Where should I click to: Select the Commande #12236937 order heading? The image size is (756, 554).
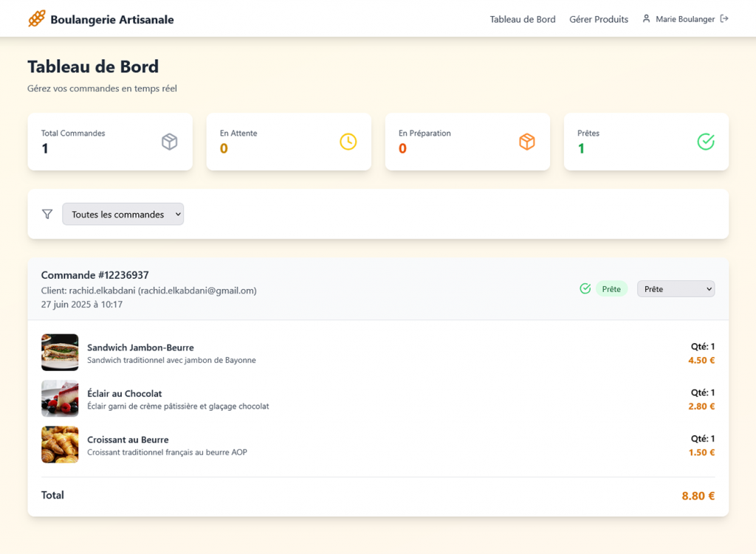point(95,275)
